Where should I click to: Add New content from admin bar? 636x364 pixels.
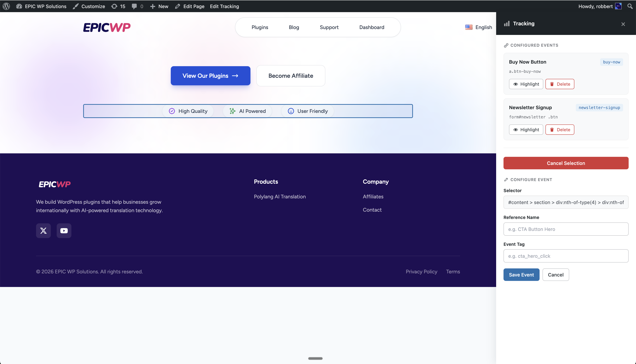click(x=159, y=6)
